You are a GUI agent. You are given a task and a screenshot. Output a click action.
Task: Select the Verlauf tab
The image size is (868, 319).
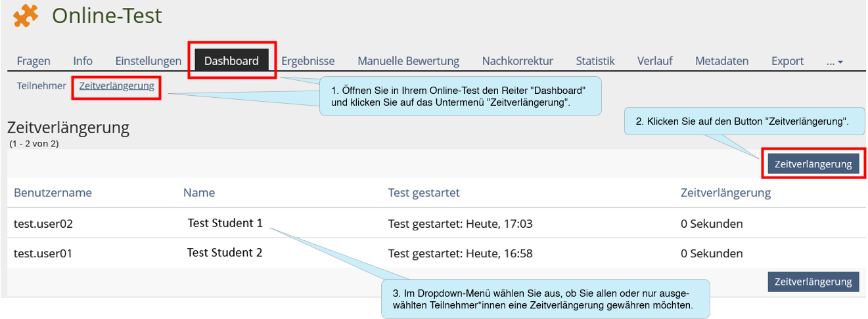[x=654, y=61]
